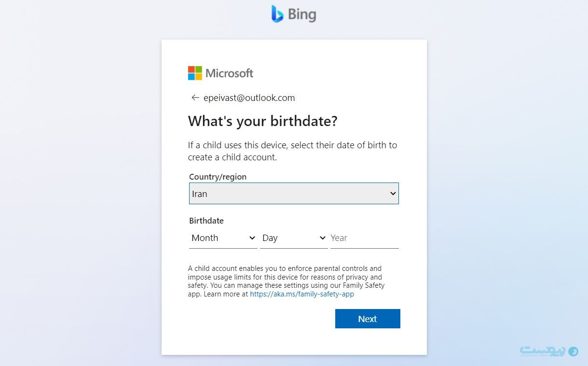Focus the Year input field
This screenshot has width=588, height=366.
(364, 238)
